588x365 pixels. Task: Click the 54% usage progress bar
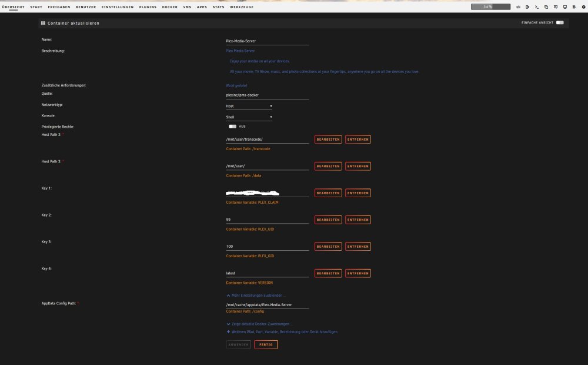490,6
